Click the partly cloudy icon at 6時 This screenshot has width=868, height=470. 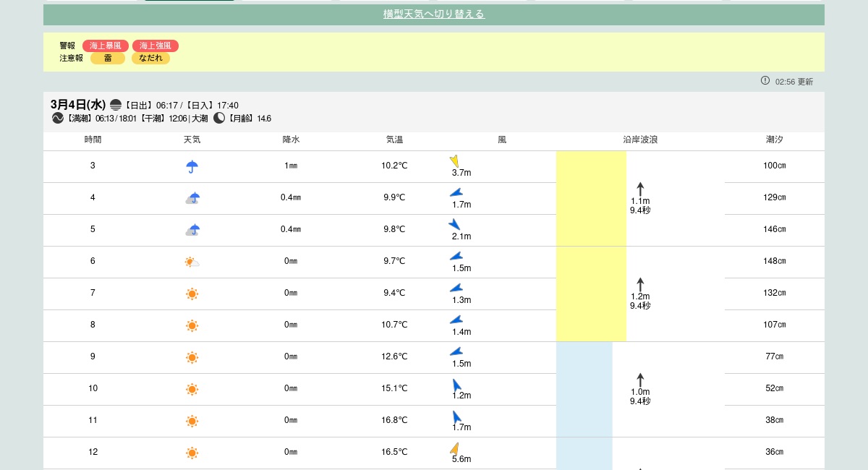[x=192, y=262]
